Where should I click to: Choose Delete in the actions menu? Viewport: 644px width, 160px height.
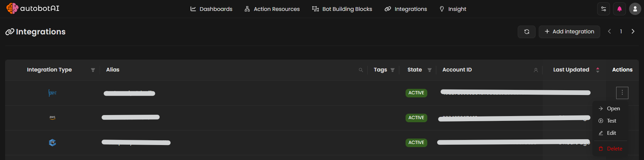(x=614, y=149)
